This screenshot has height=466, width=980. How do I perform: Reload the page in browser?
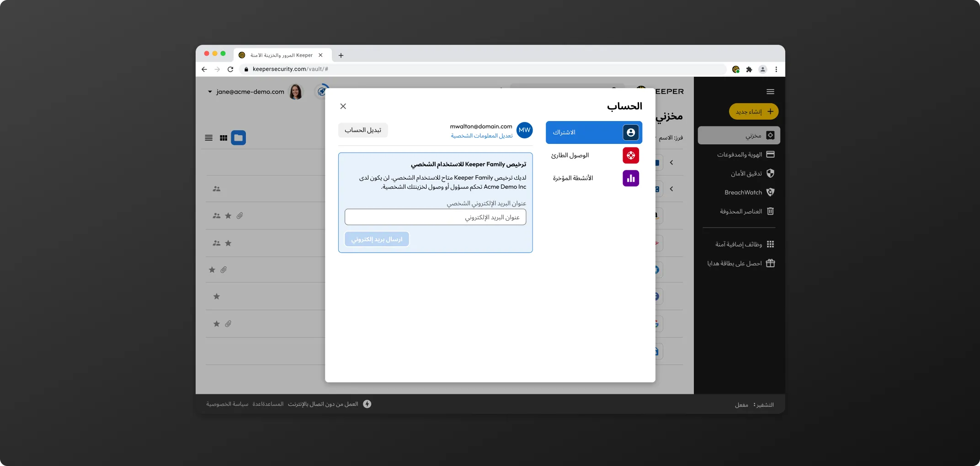click(230, 69)
